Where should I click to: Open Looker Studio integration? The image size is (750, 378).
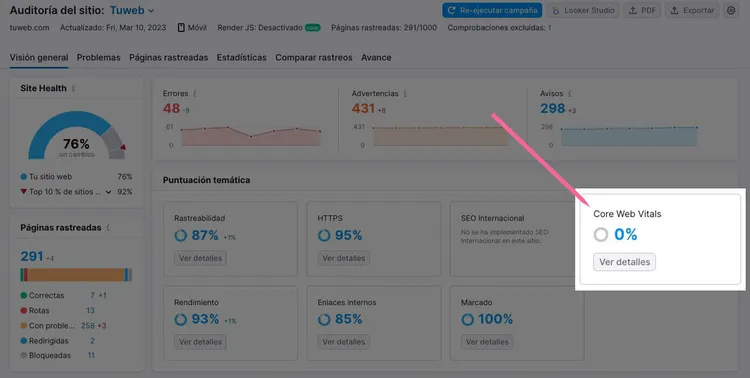583,10
